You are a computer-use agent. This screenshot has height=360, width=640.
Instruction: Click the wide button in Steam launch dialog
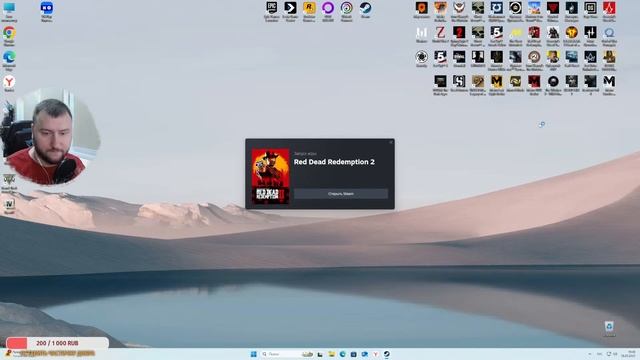(x=341, y=193)
